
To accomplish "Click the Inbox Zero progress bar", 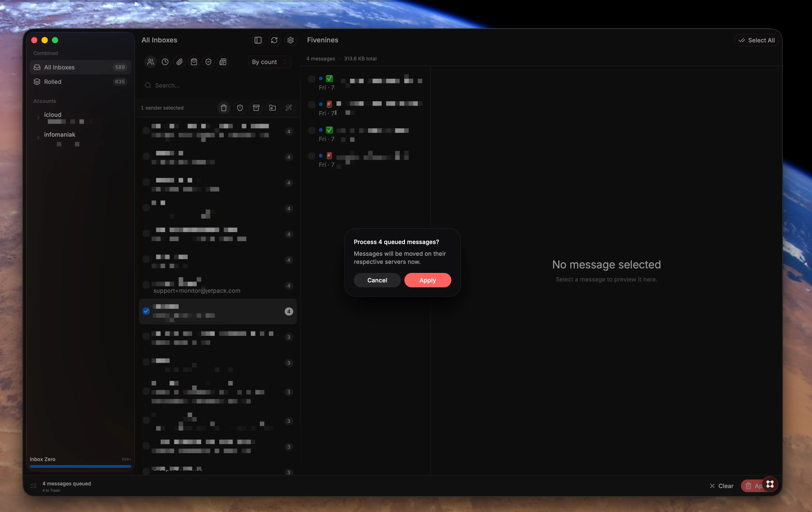I will pyautogui.click(x=80, y=466).
